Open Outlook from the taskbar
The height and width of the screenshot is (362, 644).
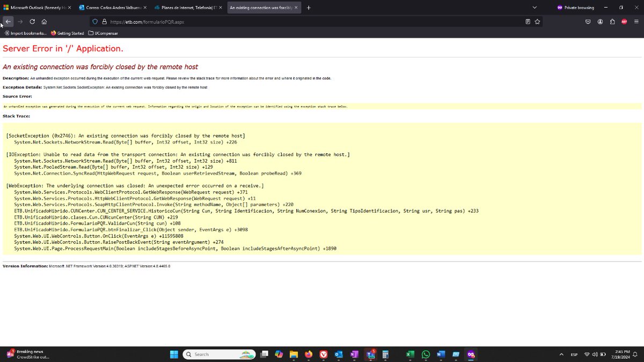(x=338, y=354)
